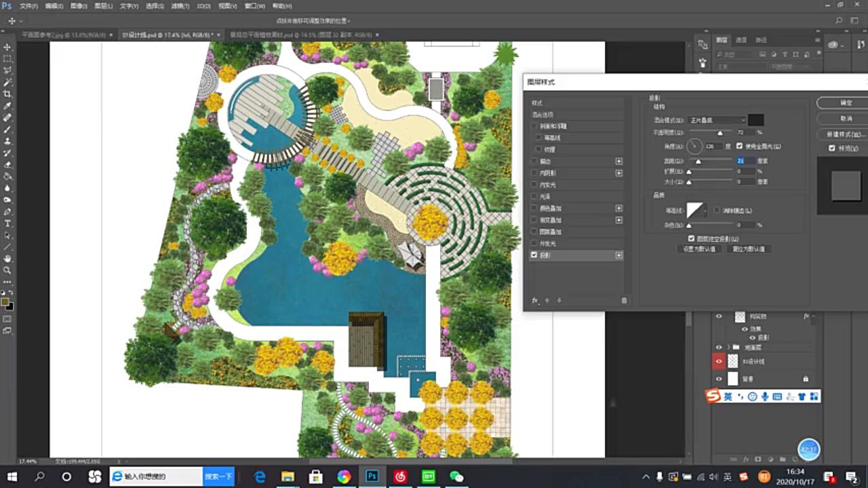
Task: Select the Crop tool
Action: click(x=7, y=94)
